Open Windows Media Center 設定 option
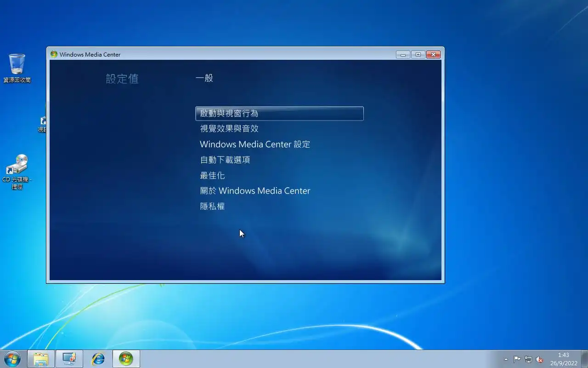 (255, 144)
